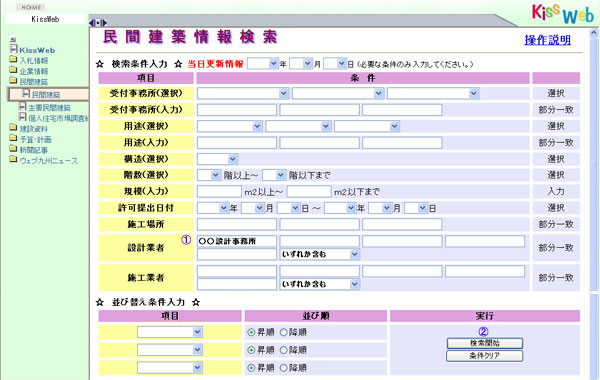Select 昇順 for the second sort row
This screenshot has height=380, width=600.
251,350
